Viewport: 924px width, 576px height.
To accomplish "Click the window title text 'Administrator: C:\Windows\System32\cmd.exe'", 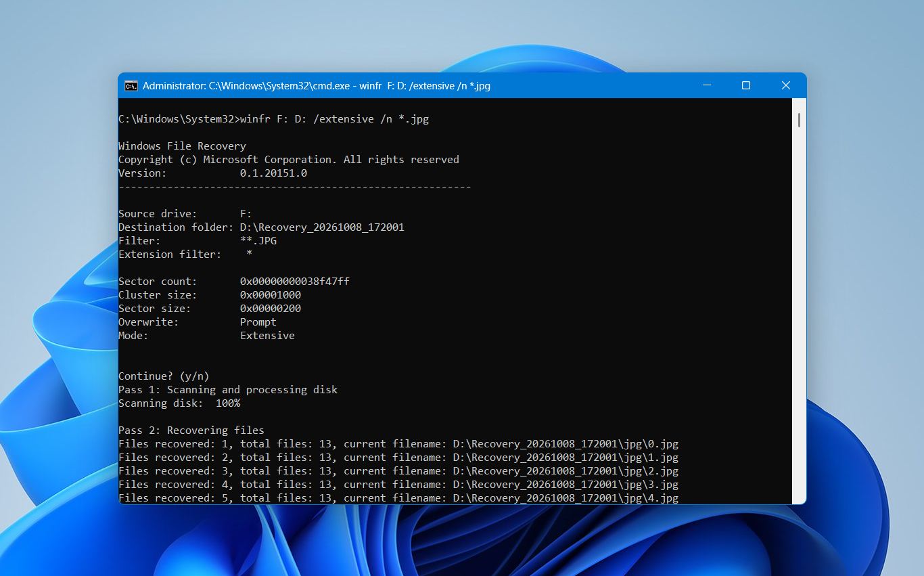I will 246,86.
